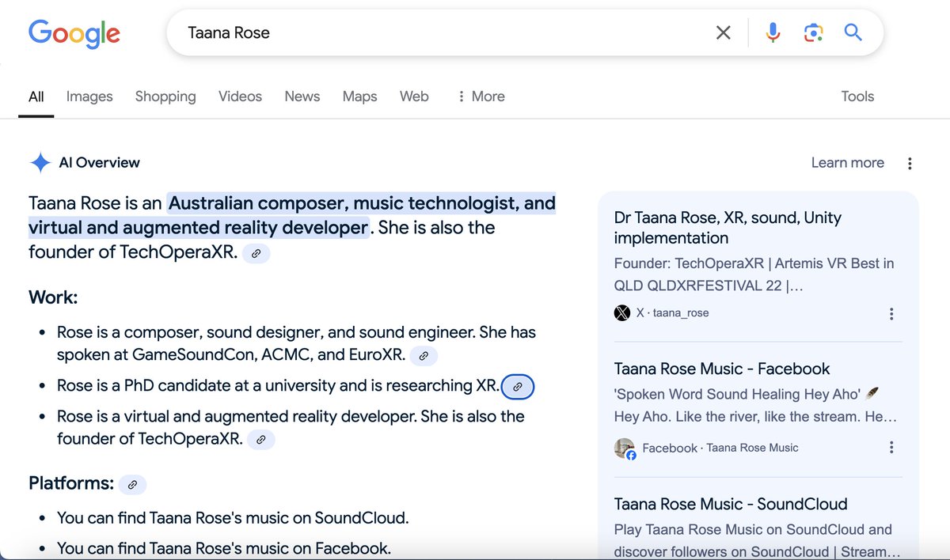This screenshot has width=950, height=560.
Task: Switch to the Images tab
Action: (89, 96)
